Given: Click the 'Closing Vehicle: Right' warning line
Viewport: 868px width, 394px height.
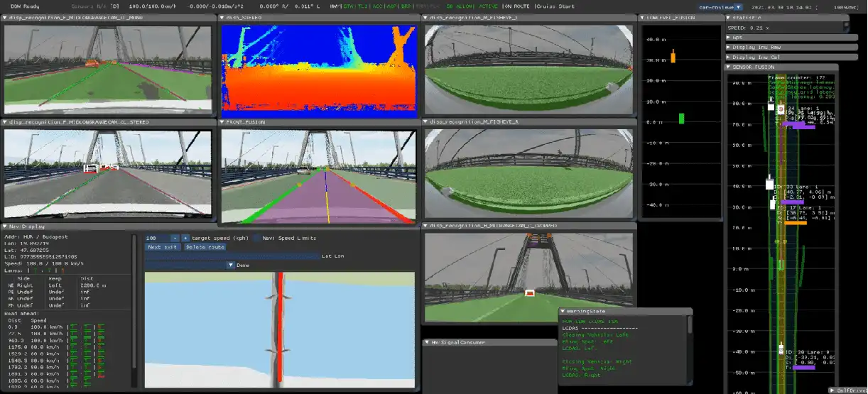Looking at the screenshot, I should click(597, 361).
